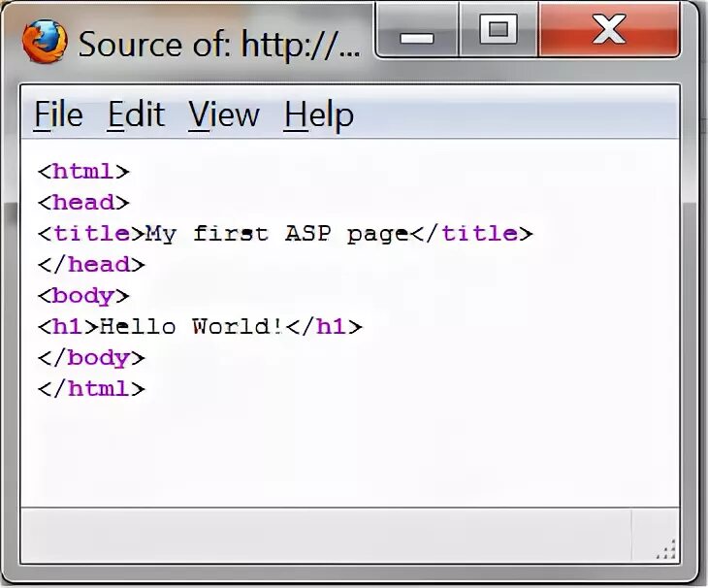This screenshot has width=708, height=588.
Task: Close the source viewer window
Action: [x=609, y=30]
